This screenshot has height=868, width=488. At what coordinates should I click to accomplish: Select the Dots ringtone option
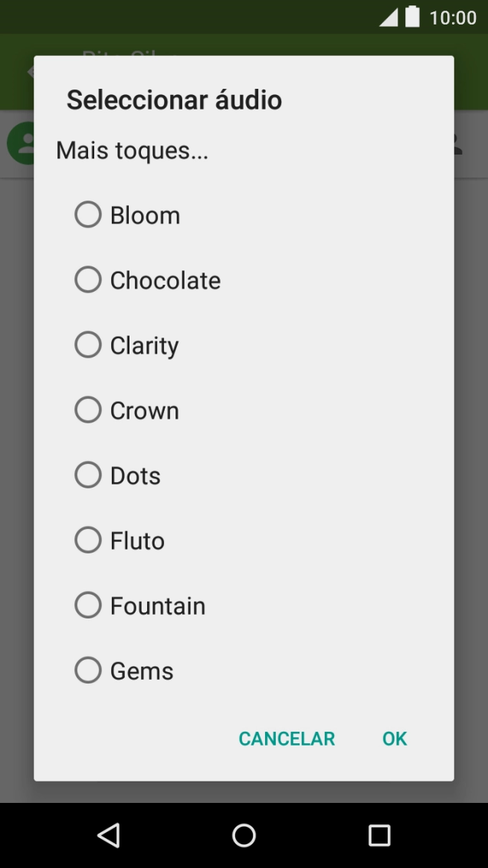pyautogui.click(x=88, y=475)
